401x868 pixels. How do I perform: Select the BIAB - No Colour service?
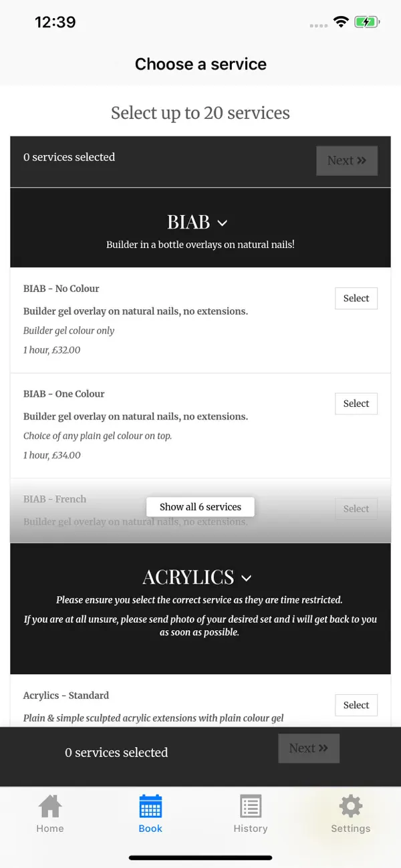click(x=356, y=299)
